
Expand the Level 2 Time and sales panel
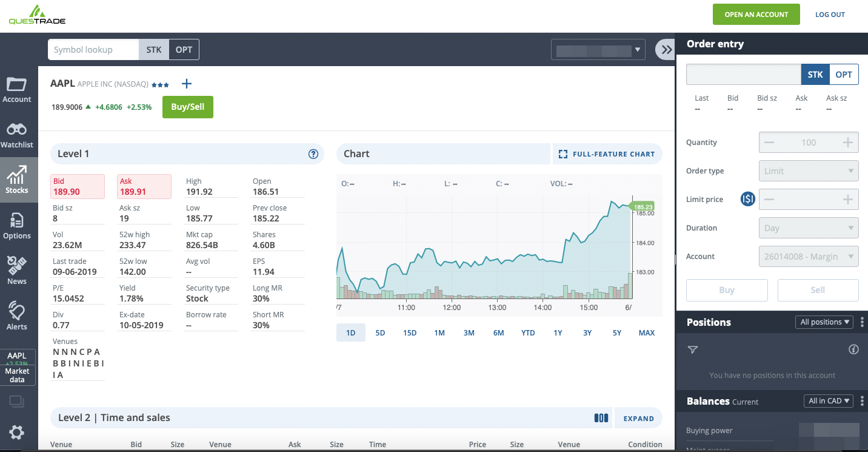click(638, 418)
